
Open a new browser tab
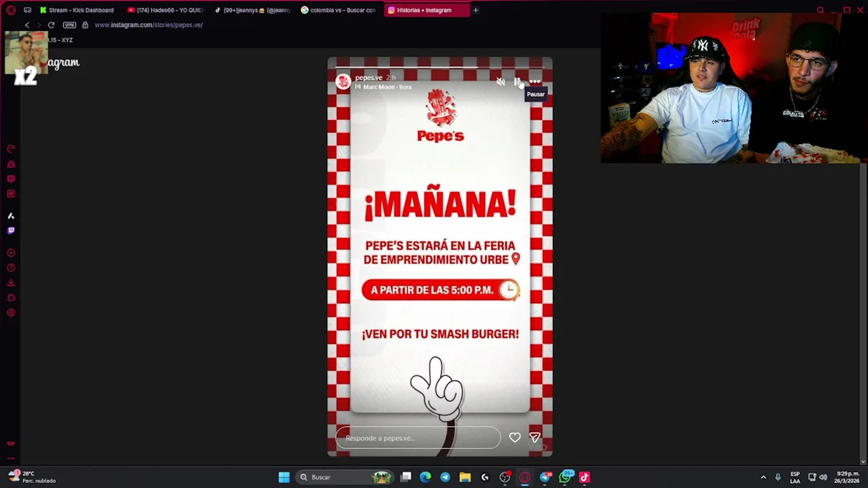(x=475, y=10)
